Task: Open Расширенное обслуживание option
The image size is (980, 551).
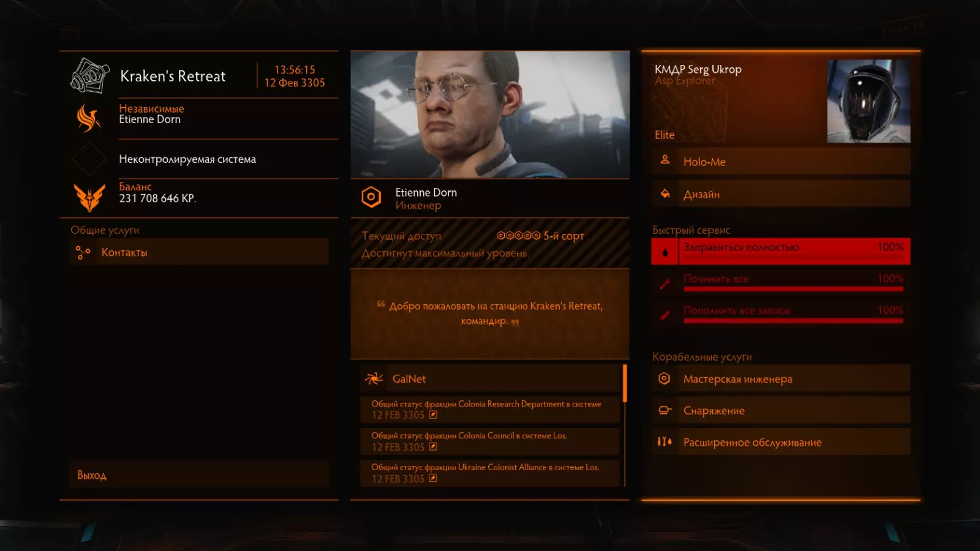Action: (781, 442)
